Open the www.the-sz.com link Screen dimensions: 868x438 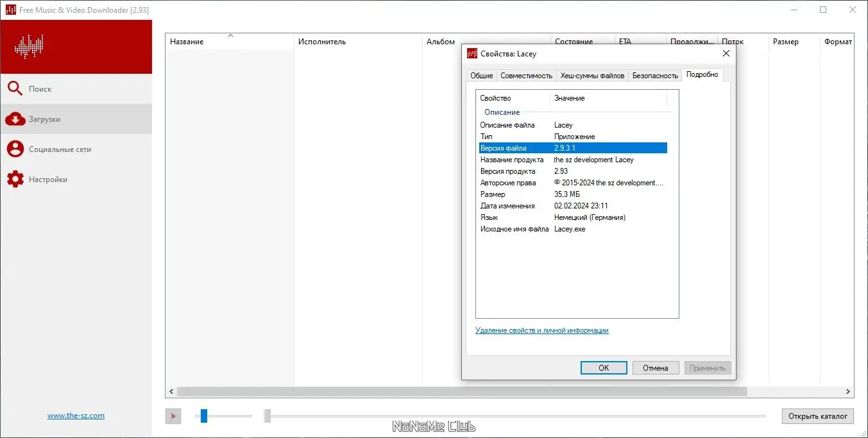tap(76, 416)
